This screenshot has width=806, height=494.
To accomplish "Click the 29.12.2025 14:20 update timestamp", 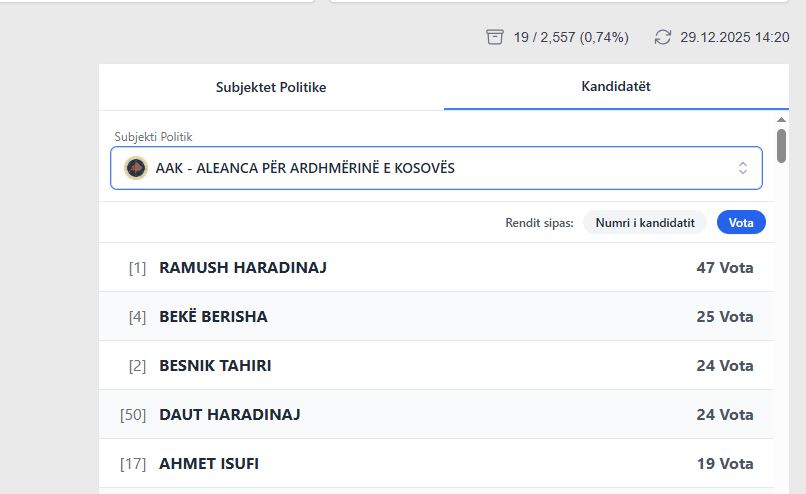I will pyautogui.click(x=734, y=37).
